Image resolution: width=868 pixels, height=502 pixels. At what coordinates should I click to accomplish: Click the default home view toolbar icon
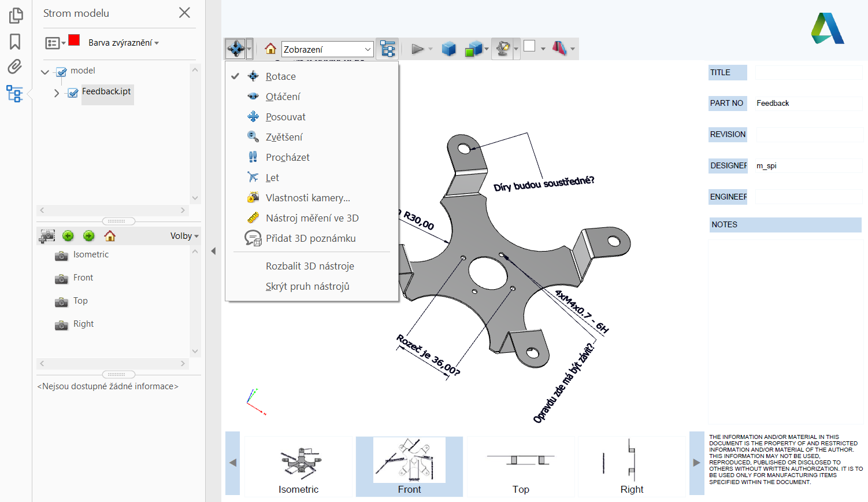[270, 49]
